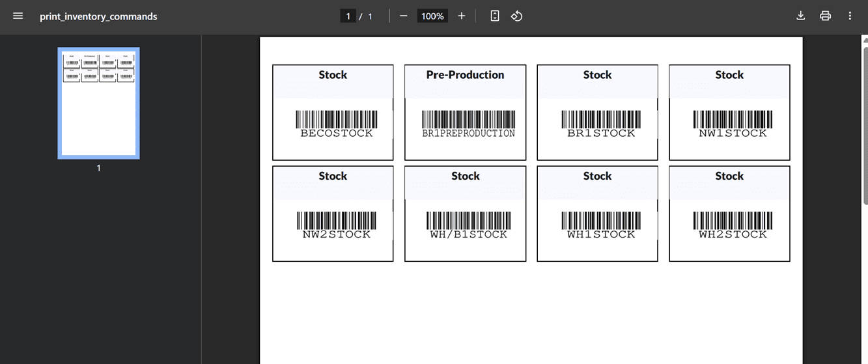Click the zoom in plus icon

coord(462,16)
